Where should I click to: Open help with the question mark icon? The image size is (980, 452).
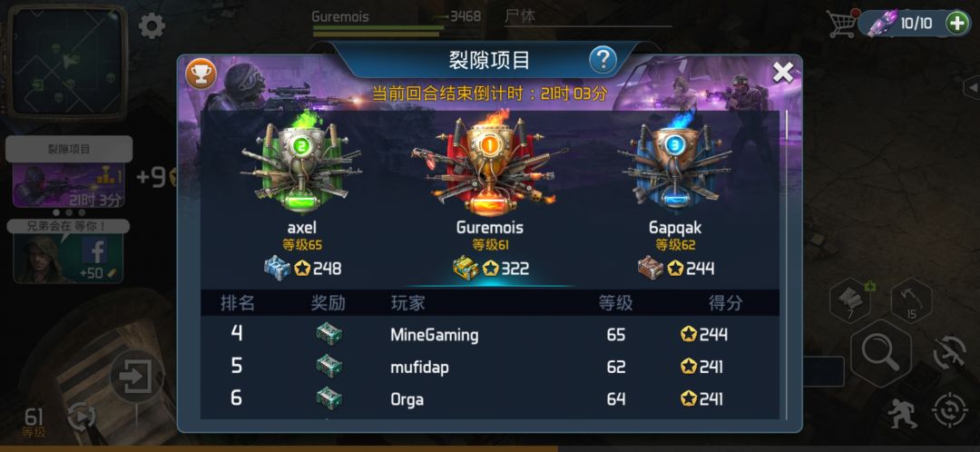[603, 60]
